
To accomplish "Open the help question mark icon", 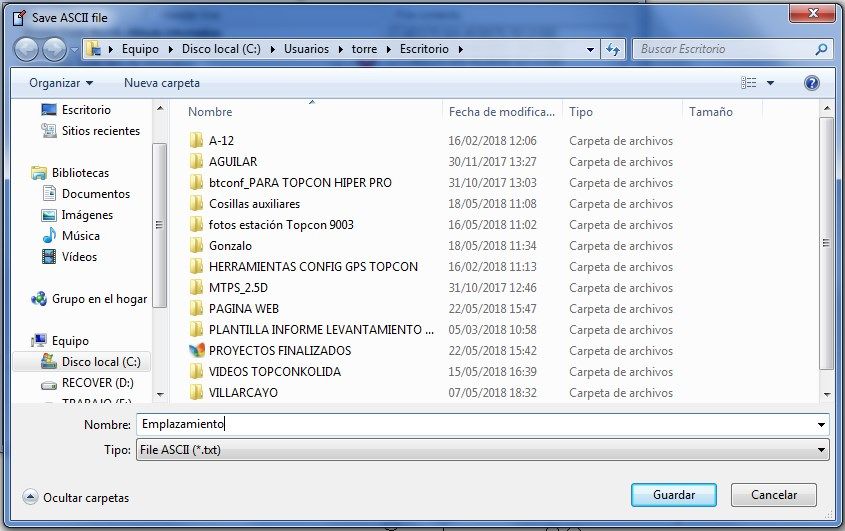I will pyautogui.click(x=812, y=83).
